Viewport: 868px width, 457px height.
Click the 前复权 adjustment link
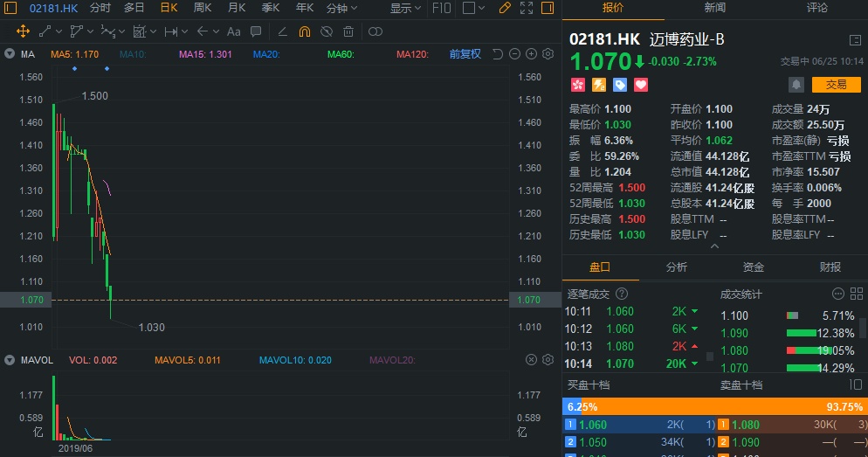point(465,54)
